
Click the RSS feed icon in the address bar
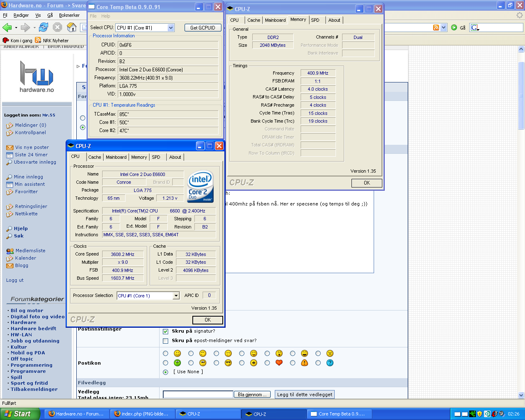point(436,27)
